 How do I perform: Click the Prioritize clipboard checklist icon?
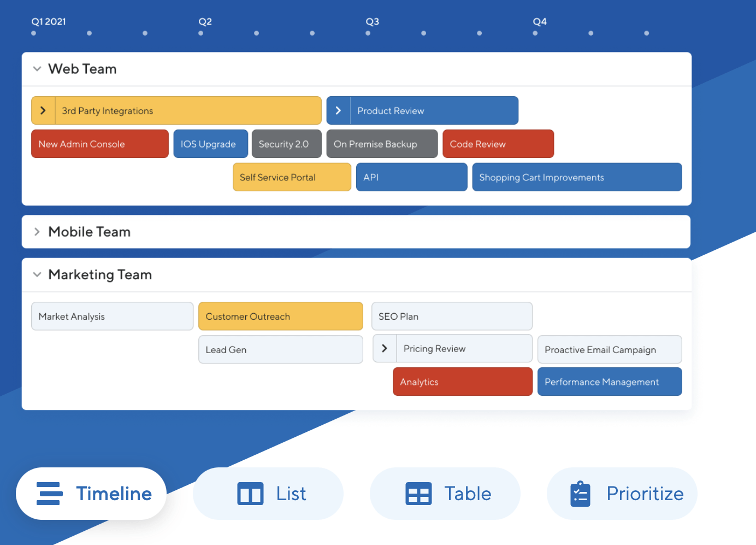point(580,494)
